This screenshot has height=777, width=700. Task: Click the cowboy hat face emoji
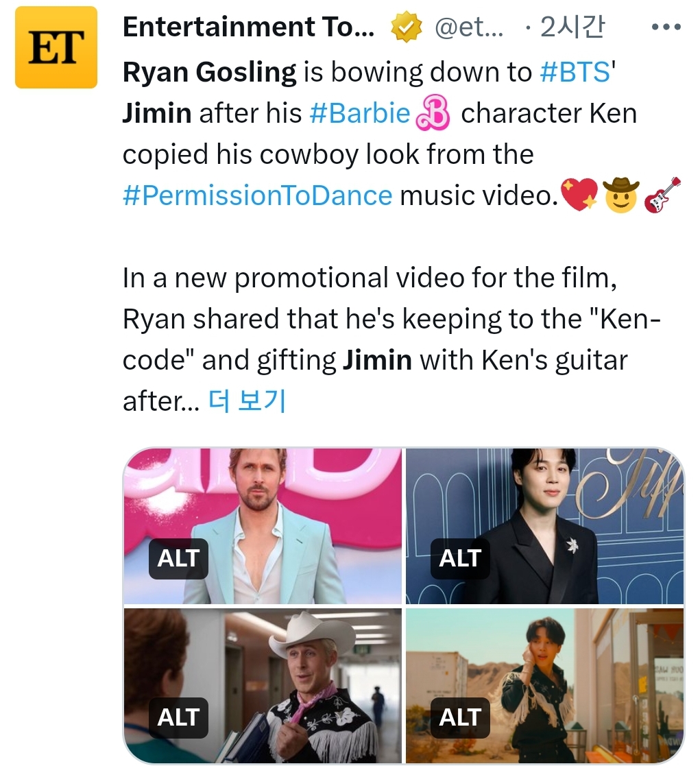[620, 195]
